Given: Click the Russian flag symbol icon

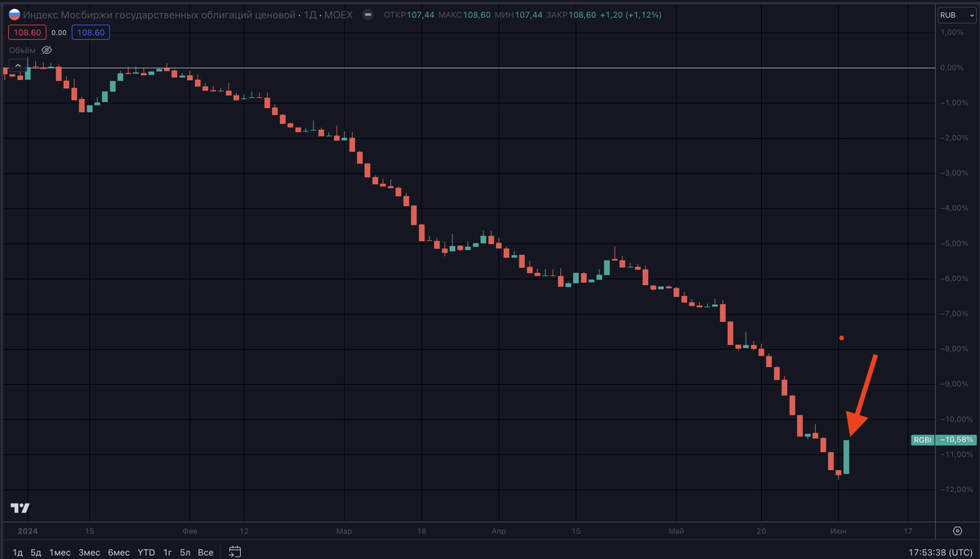Looking at the screenshot, I should pyautogui.click(x=14, y=15).
